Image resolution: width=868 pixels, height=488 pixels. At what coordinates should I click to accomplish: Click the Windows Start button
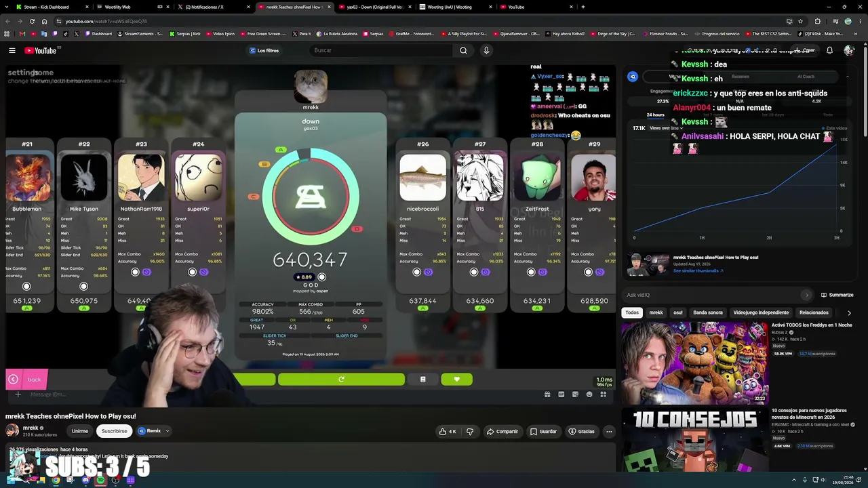pos(12,480)
